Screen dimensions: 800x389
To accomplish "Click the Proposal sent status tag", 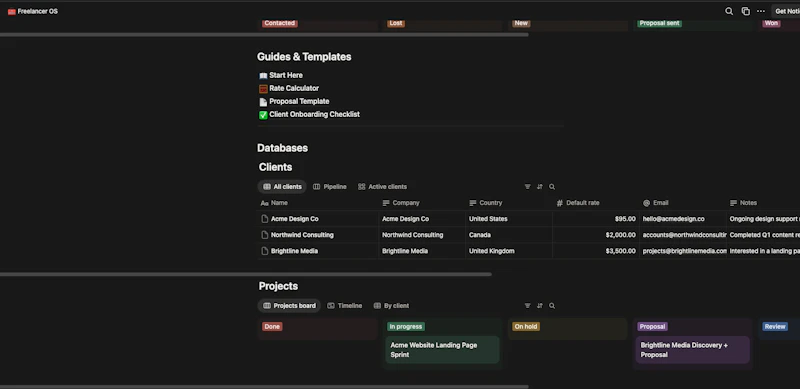I will pos(659,23).
